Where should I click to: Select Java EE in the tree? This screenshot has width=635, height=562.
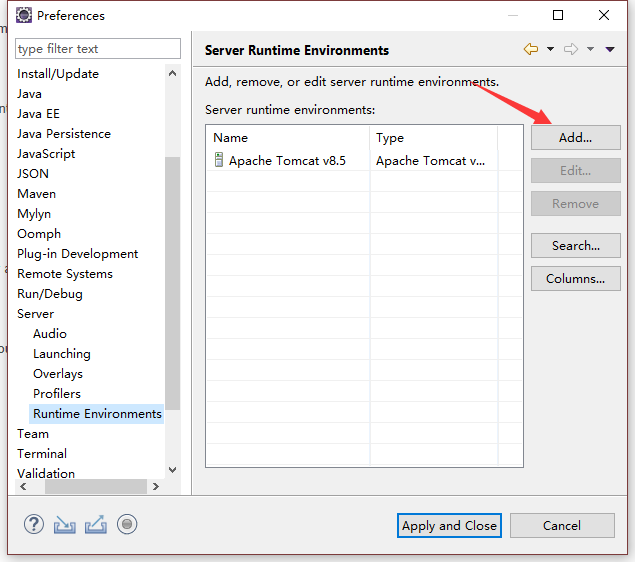coord(38,114)
